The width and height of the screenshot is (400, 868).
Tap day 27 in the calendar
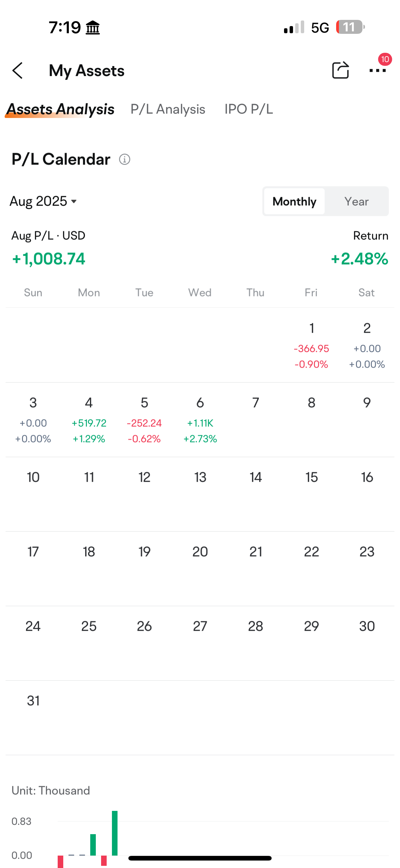200,626
